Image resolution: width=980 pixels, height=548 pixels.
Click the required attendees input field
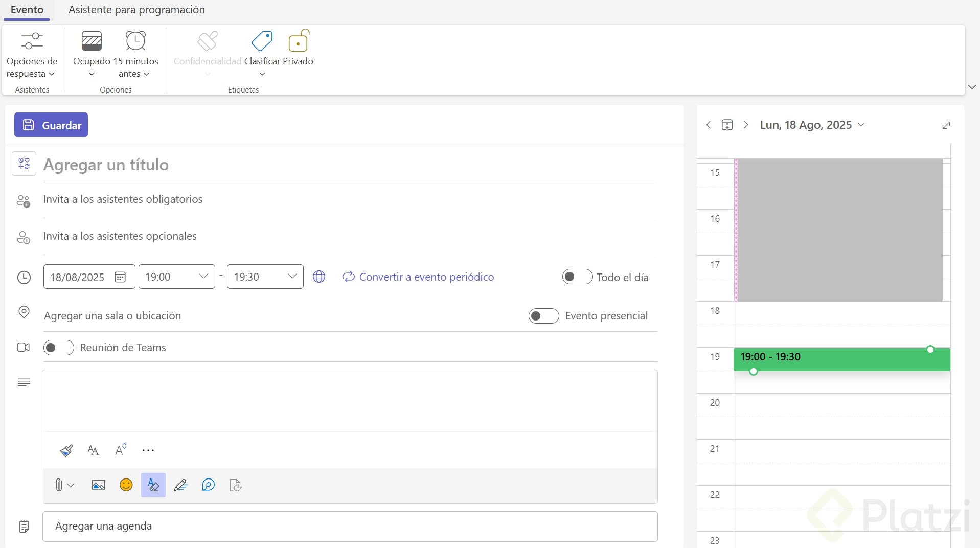[350, 199]
